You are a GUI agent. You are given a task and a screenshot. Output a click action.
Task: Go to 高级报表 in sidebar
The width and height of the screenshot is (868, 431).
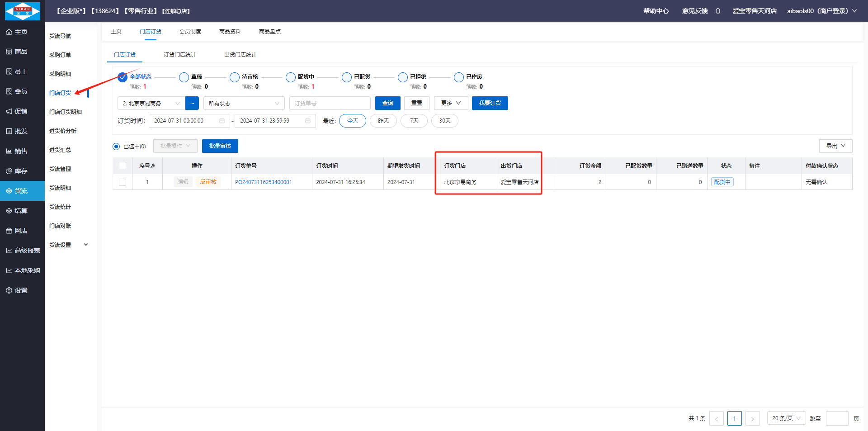[23, 251]
